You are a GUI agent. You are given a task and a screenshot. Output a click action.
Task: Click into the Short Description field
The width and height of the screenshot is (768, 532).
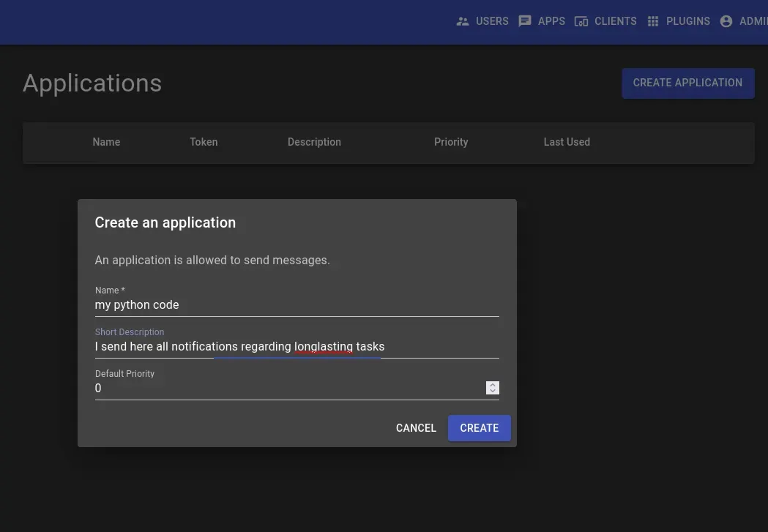point(297,347)
